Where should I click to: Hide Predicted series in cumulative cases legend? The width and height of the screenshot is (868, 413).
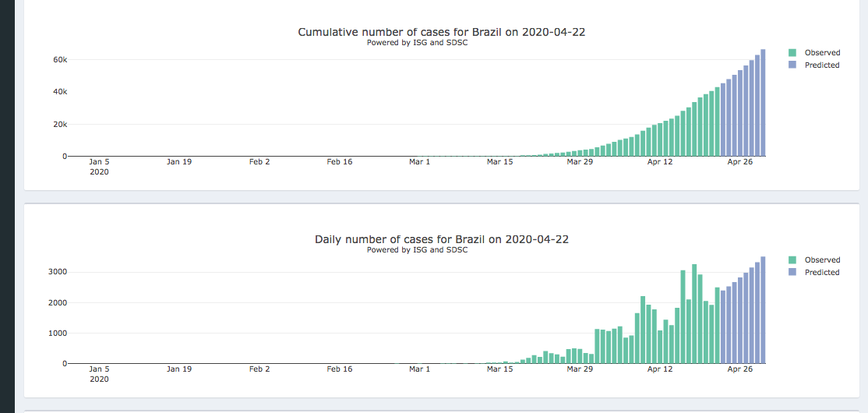[822, 65]
